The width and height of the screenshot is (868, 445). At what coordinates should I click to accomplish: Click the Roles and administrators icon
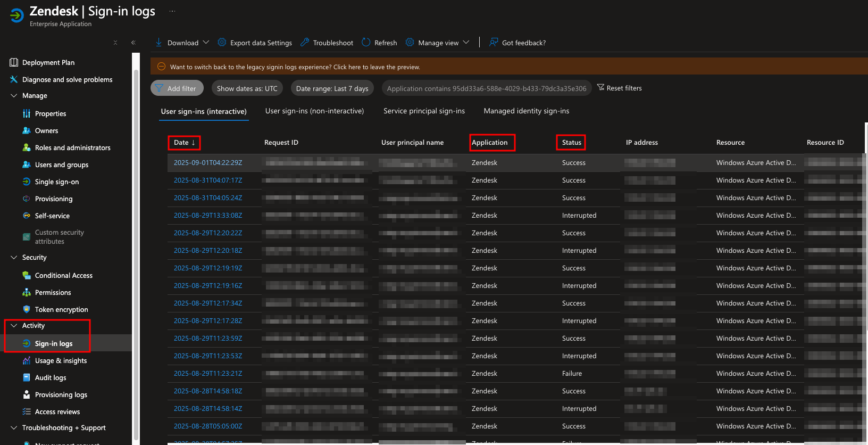27,147
